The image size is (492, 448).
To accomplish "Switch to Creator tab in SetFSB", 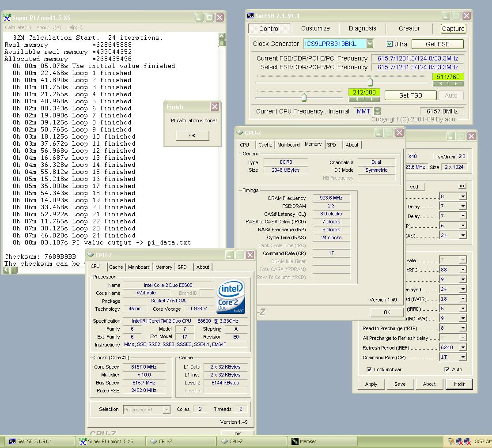I will click(x=409, y=28).
